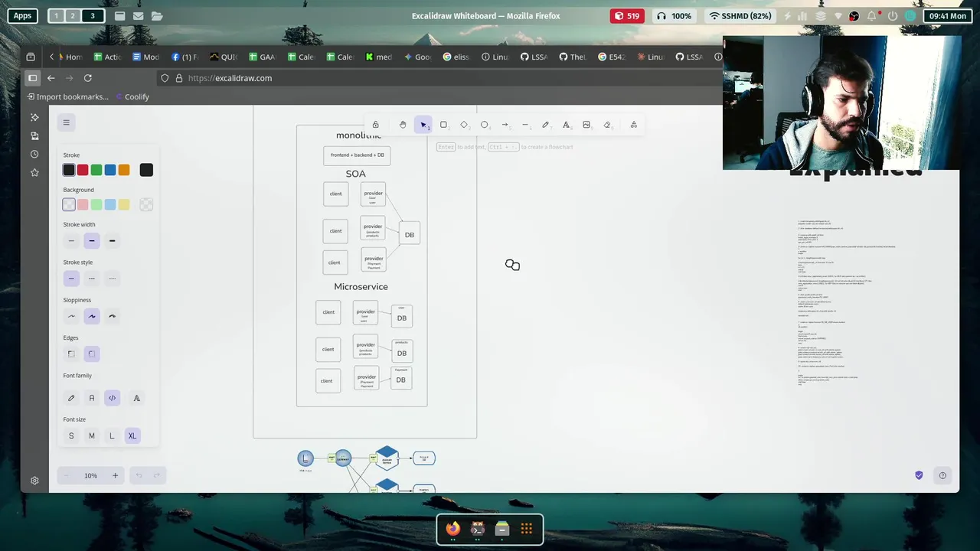Select the Rectangle shape tool
The image size is (980, 551).
pyautogui.click(x=443, y=125)
